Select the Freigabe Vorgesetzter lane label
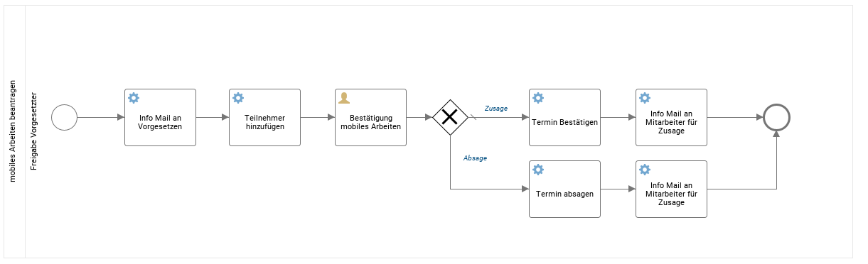The width and height of the screenshot is (868, 264). coord(34,131)
